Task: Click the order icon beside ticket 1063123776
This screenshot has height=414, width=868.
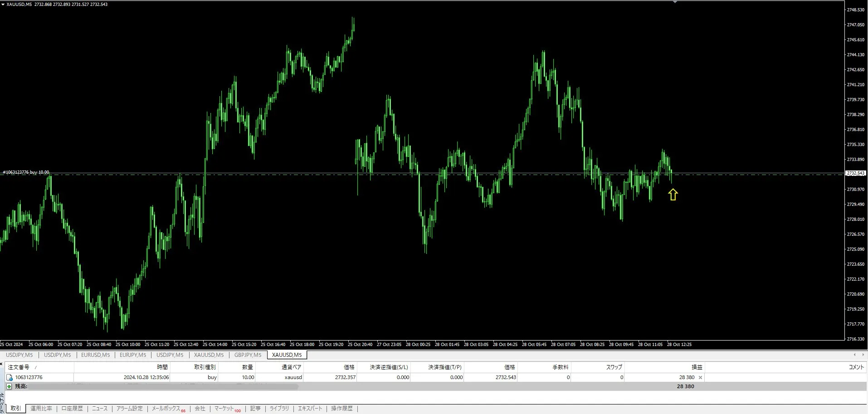Action: (9, 377)
